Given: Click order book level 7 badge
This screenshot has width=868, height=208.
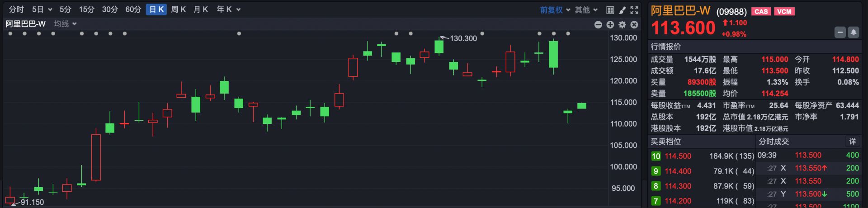Looking at the screenshot, I should (x=656, y=201).
